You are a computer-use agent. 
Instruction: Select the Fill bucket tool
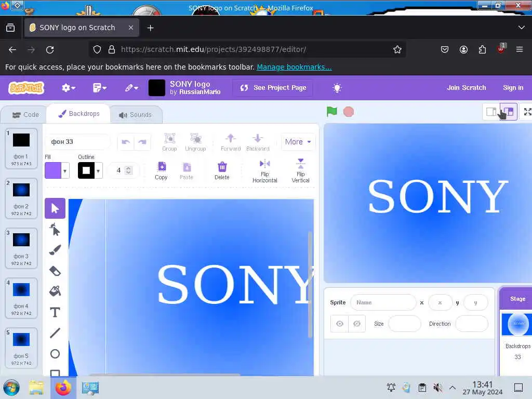tap(55, 291)
